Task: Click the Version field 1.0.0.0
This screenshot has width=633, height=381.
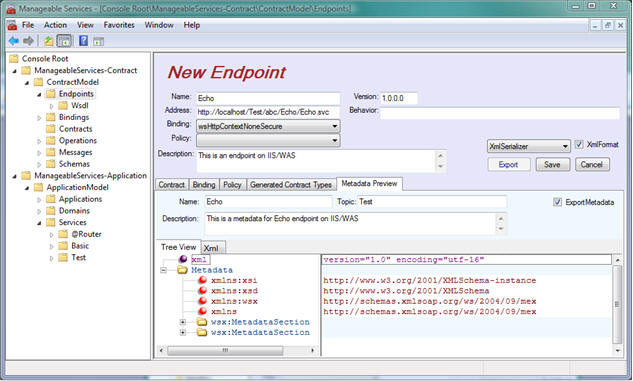Action: click(x=398, y=98)
